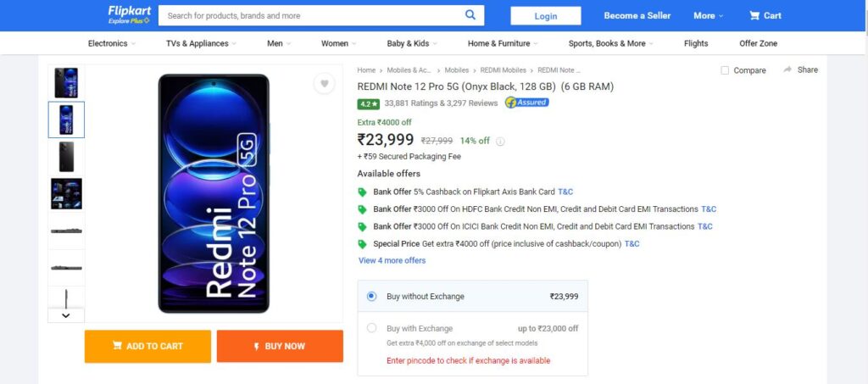The image size is (868, 384).
Task: Click View 4 more offers link
Action: (392, 260)
